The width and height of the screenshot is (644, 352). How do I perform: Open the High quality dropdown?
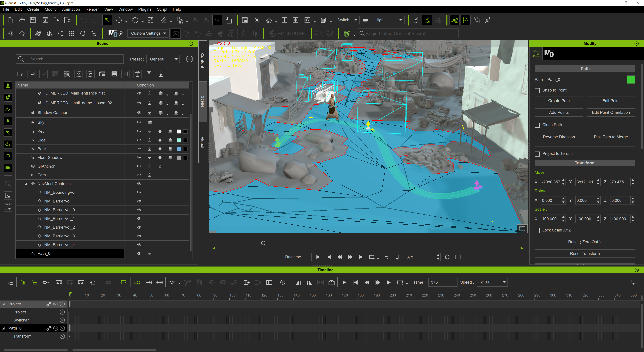tap(388, 20)
